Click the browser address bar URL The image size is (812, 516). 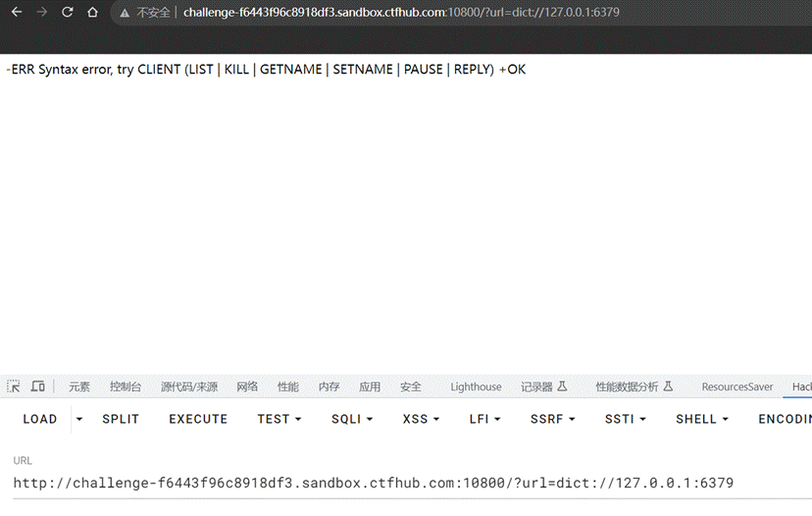401,13
